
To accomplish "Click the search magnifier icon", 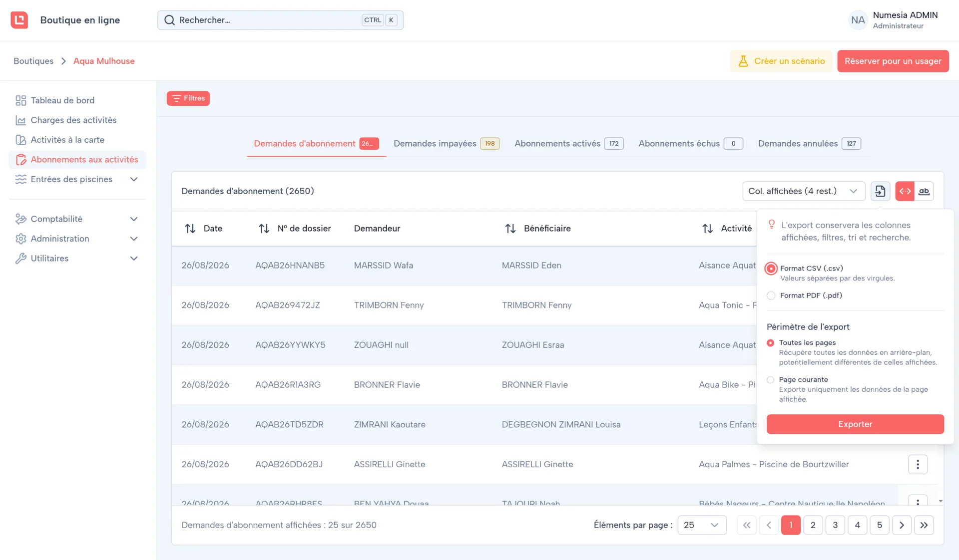I will [170, 20].
